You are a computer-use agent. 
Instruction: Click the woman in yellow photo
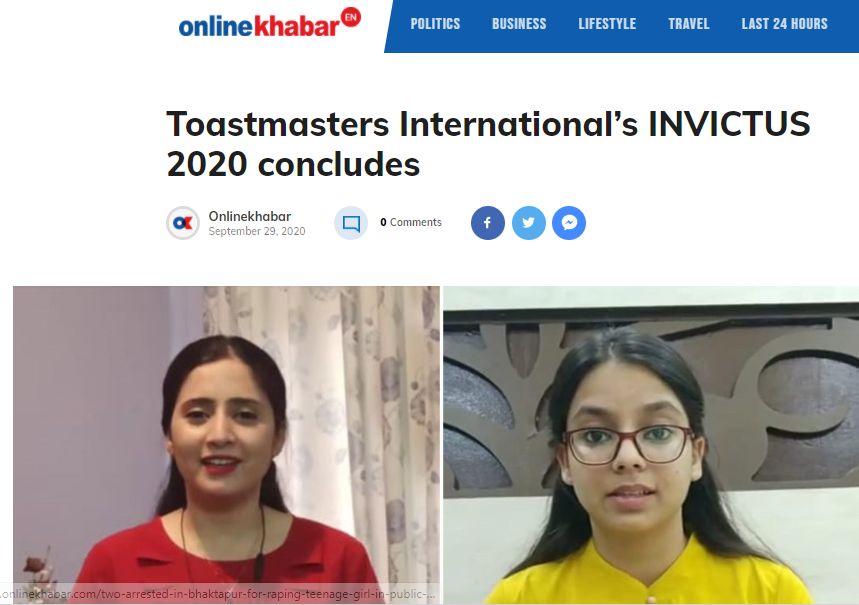651,445
